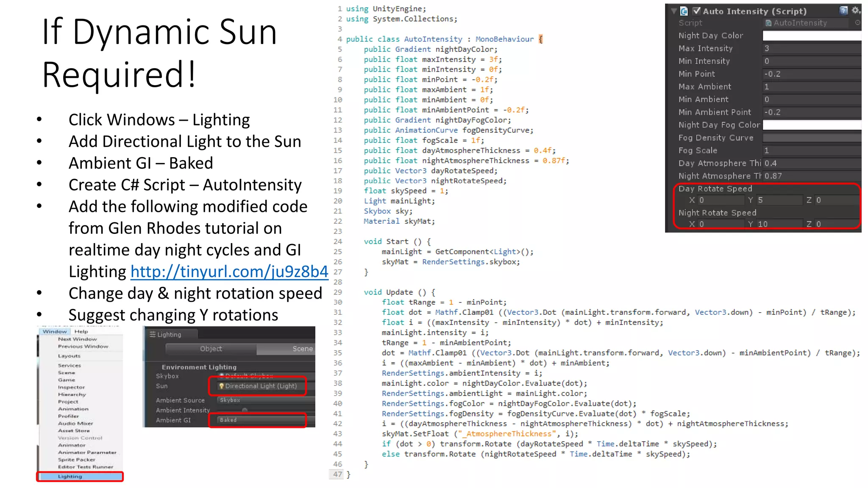Click the Lighting panel sliders icon
The width and height of the screenshot is (868, 488).
153,335
